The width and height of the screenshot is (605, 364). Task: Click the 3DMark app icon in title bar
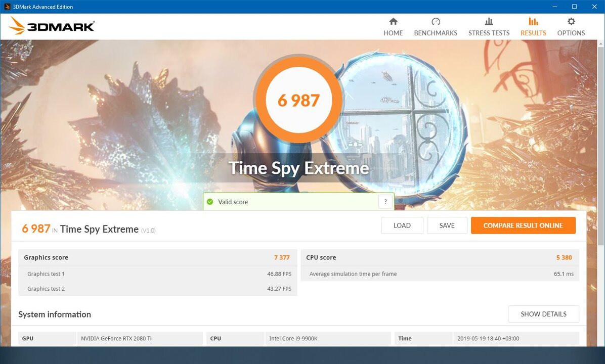[7, 7]
